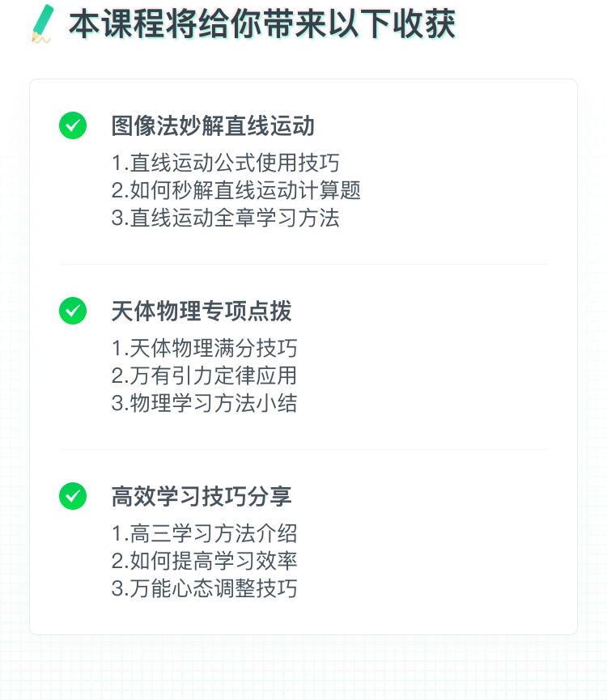607x700 pixels.
Task: Select the heading 本课程将给你带来以下收获
Action: pos(262,24)
